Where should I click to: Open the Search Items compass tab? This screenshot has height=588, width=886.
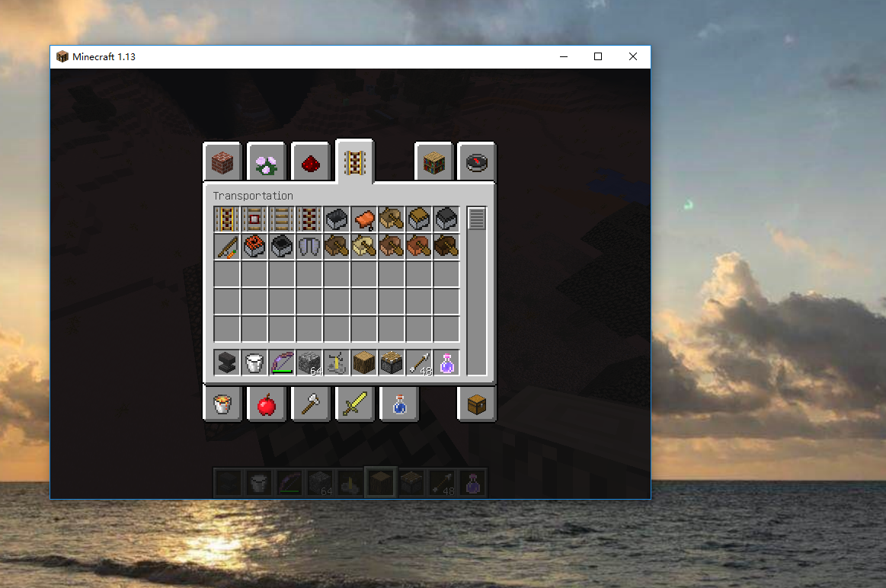click(477, 163)
